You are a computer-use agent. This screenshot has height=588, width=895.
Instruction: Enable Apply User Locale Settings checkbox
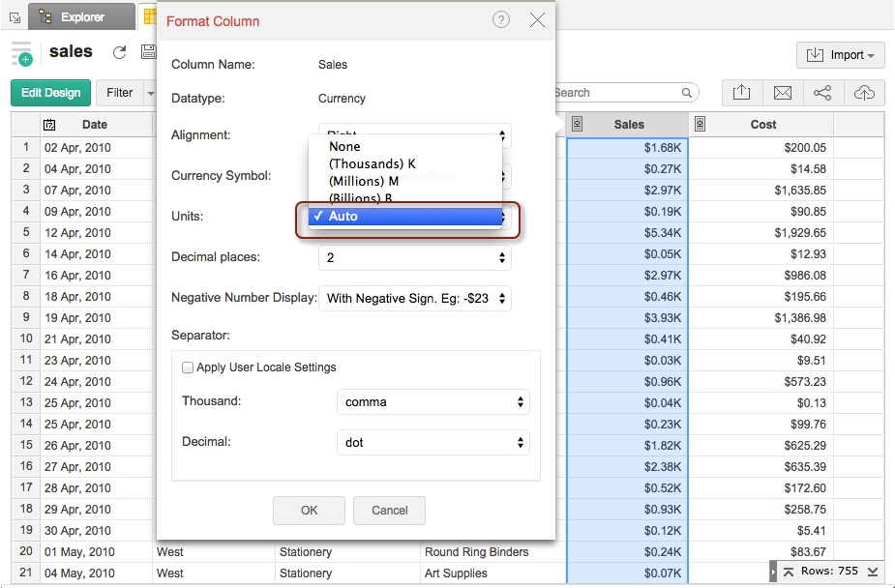click(x=188, y=367)
